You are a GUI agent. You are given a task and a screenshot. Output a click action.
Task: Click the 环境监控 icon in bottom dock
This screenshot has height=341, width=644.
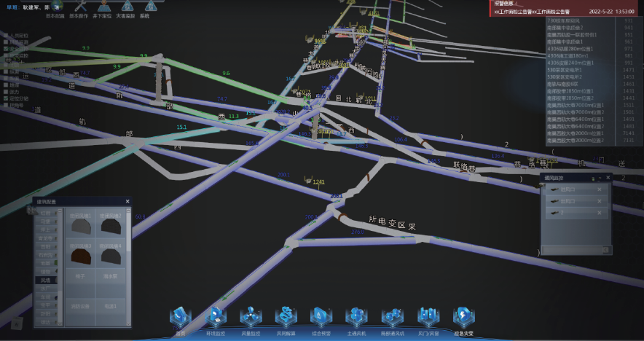click(x=216, y=318)
